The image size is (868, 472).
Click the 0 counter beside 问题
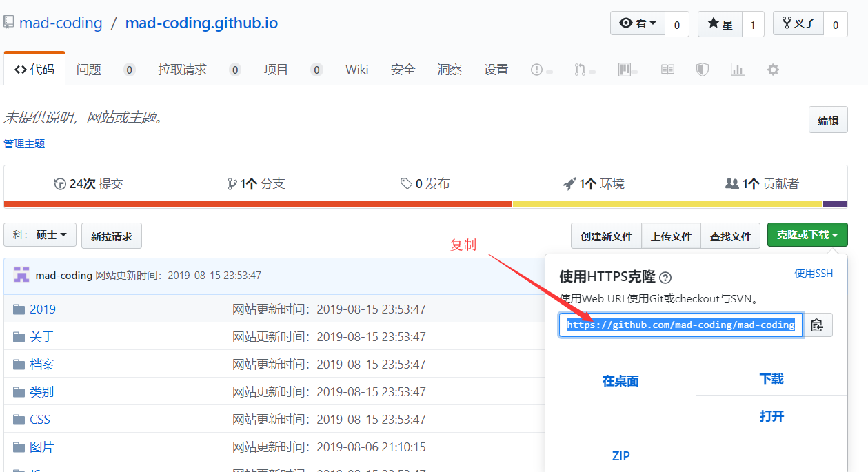pos(130,70)
